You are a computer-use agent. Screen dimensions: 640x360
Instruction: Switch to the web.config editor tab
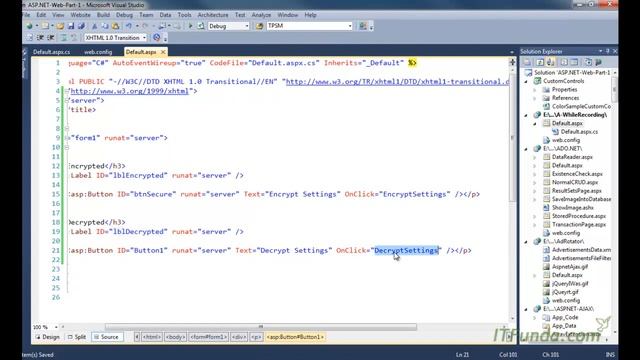click(x=98, y=52)
